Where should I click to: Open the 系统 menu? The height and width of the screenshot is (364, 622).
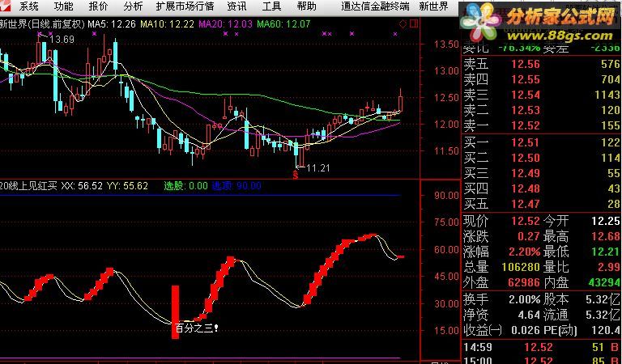[29, 6]
